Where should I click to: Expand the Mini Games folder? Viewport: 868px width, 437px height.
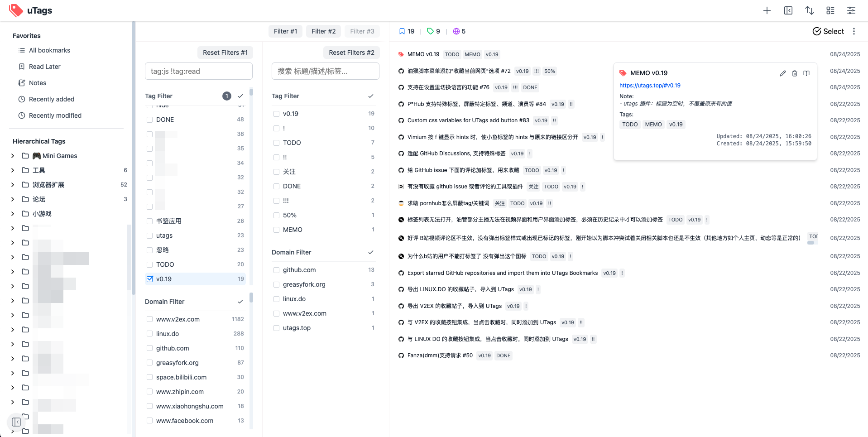coord(13,156)
